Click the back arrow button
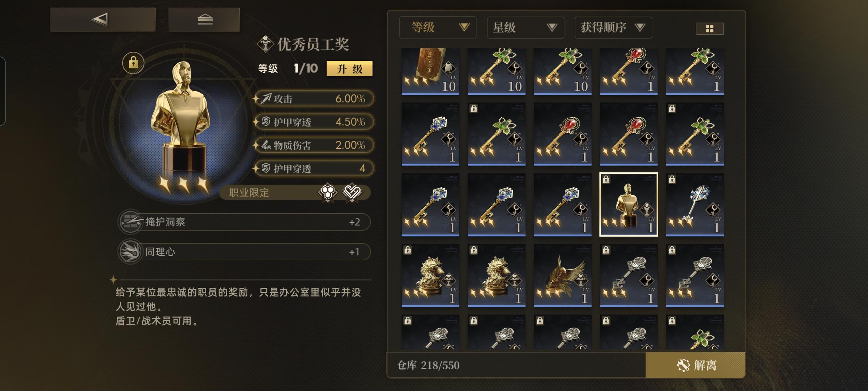 click(x=103, y=20)
